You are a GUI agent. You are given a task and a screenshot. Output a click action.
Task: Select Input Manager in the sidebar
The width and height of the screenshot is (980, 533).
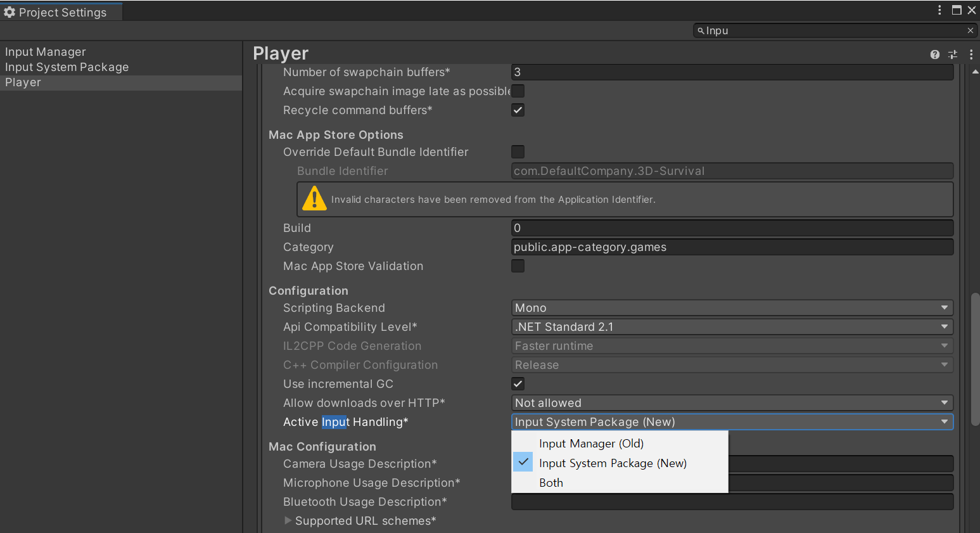click(x=120, y=52)
